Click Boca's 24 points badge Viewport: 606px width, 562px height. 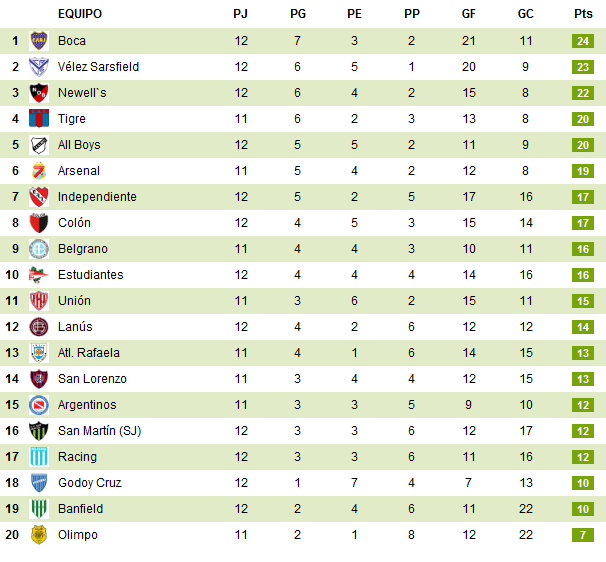(583, 41)
